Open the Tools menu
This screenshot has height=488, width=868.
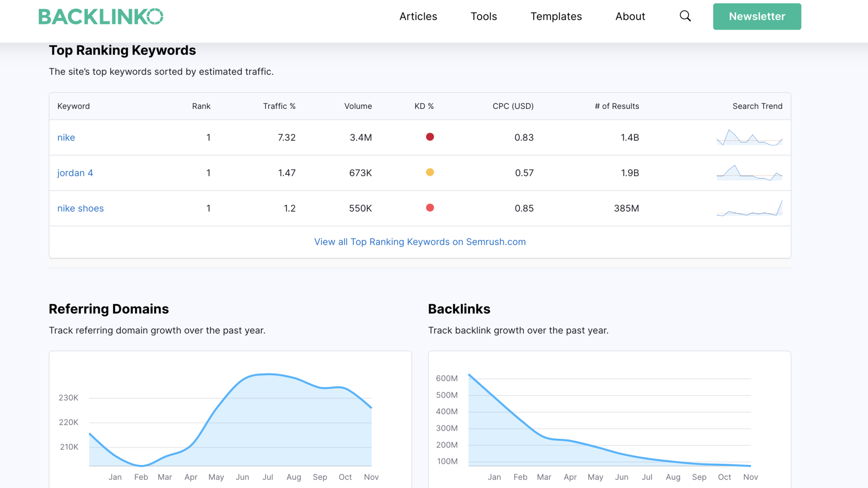(x=484, y=16)
